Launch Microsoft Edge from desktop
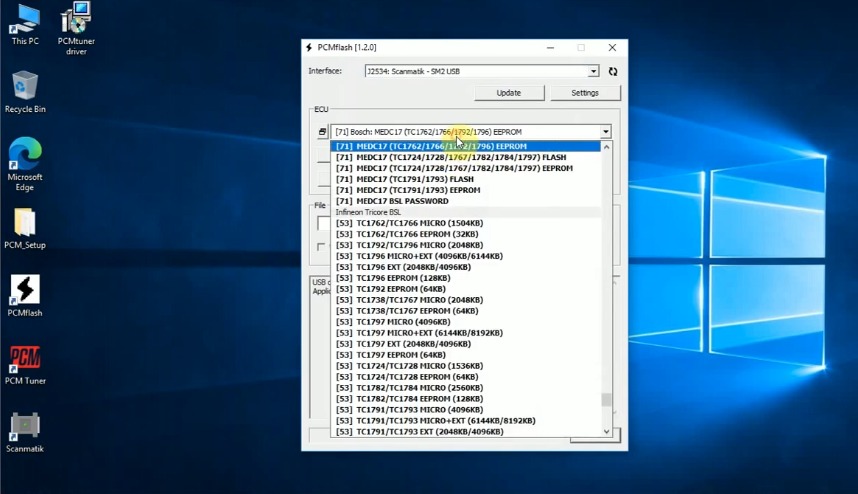This screenshot has height=494, width=858. point(25,164)
